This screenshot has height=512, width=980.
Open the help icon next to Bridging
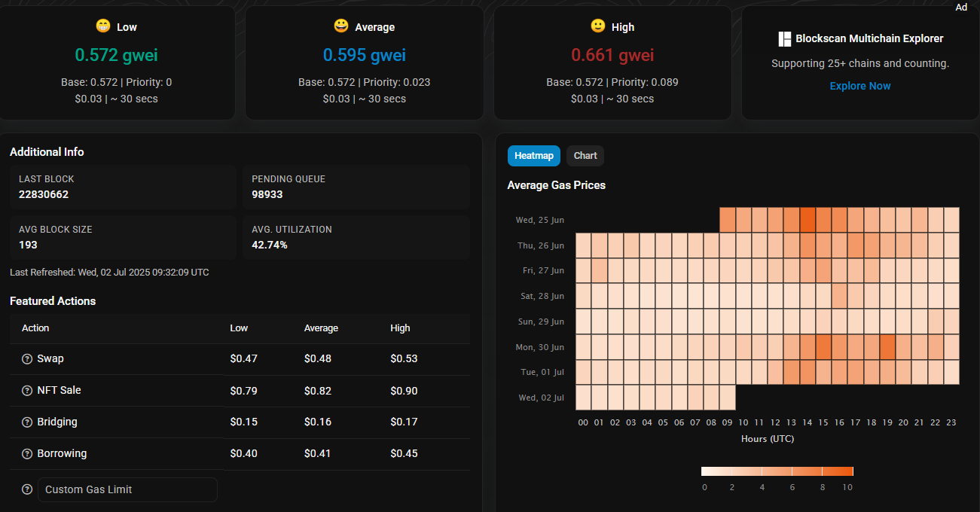(27, 422)
